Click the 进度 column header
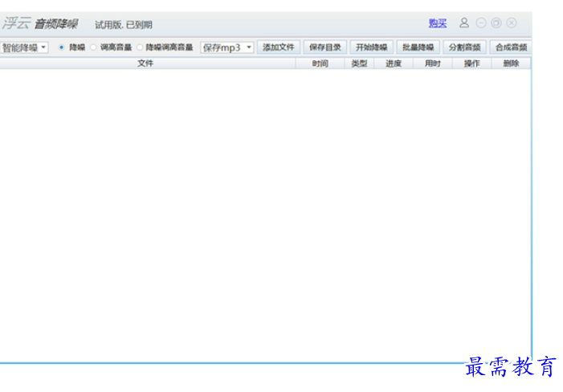Viewport: 563px width, 392px height. point(394,63)
